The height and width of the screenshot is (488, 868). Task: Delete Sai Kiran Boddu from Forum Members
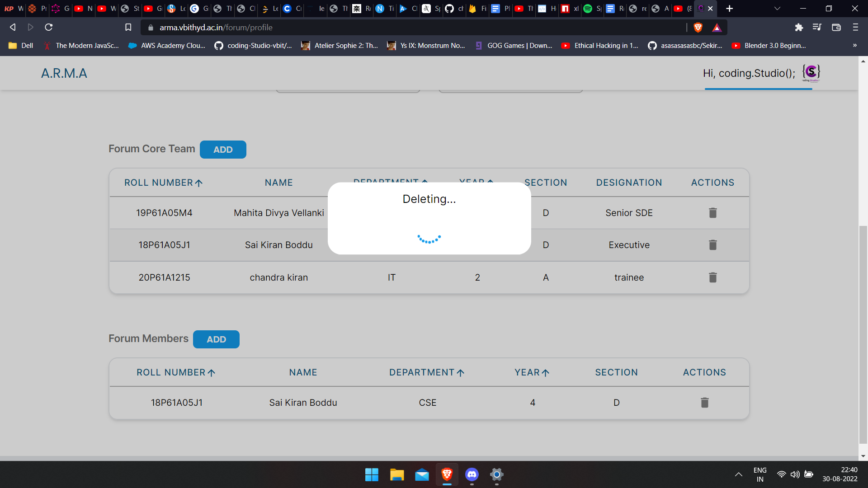pyautogui.click(x=704, y=403)
